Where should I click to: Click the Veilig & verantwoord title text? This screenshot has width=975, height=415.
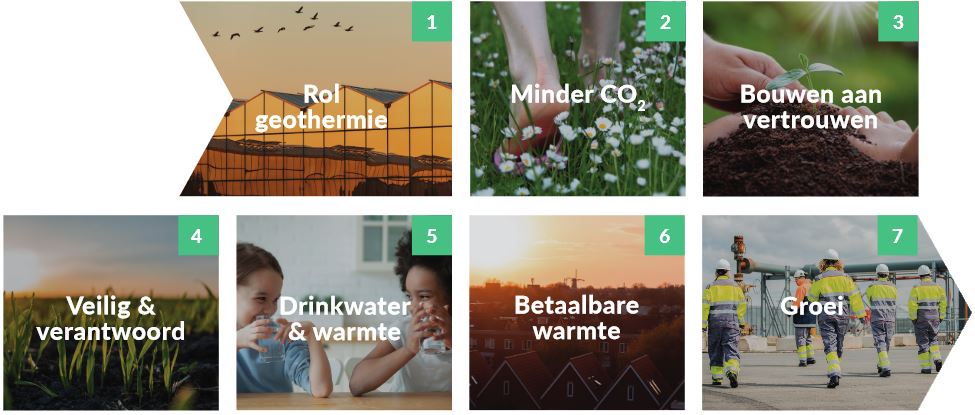click(x=111, y=319)
